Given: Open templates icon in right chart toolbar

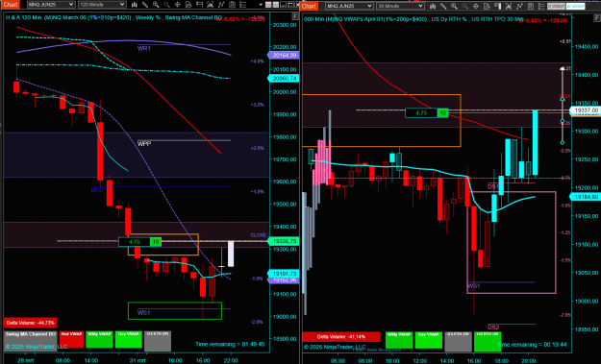Looking at the screenshot, I should click(x=531, y=6).
